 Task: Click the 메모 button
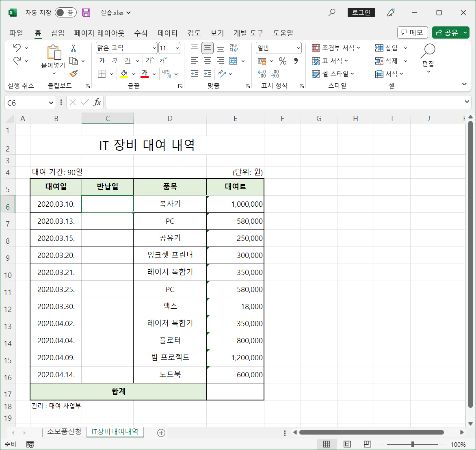coord(413,32)
